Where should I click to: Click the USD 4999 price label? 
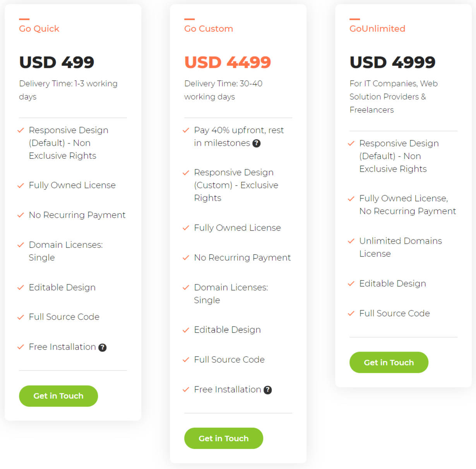[392, 62]
